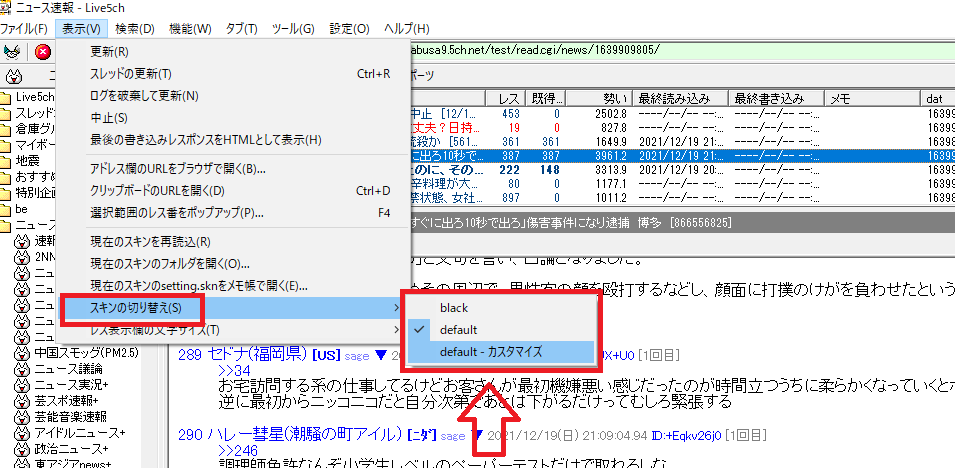Screen dimensions: 955x468
Task: Choose 最後の書き込みレスポンスをHTMLとして表示(H)
Action: [233, 140]
